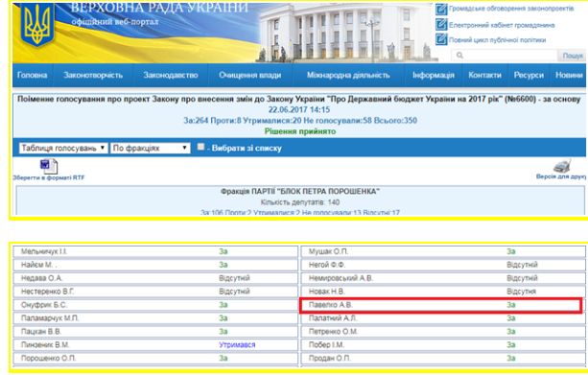The image size is (588, 375).
Task: Open Повний цикл публічної політики link
Action: pyautogui.click(x=497, y=39)
